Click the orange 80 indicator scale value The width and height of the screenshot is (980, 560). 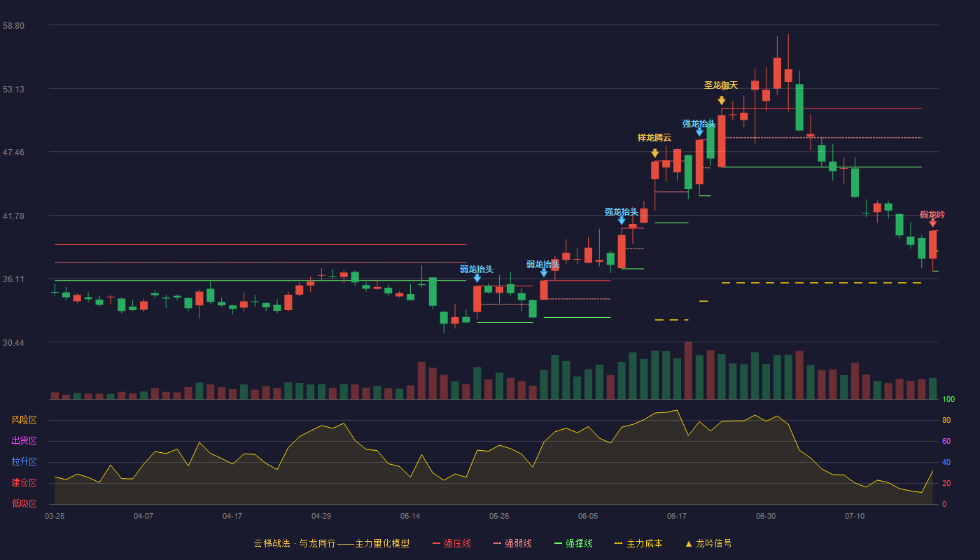pyautogui.click(x=946, y=420)
